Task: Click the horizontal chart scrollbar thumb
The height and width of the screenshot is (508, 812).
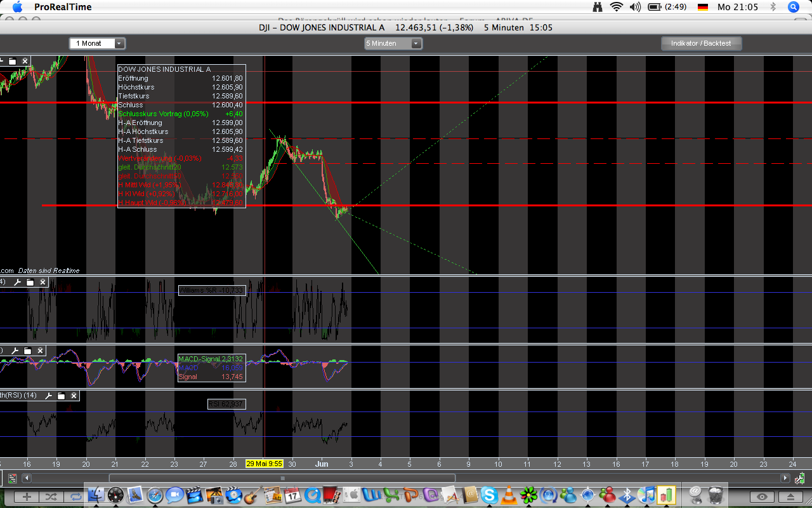Action: pos(282,478)
